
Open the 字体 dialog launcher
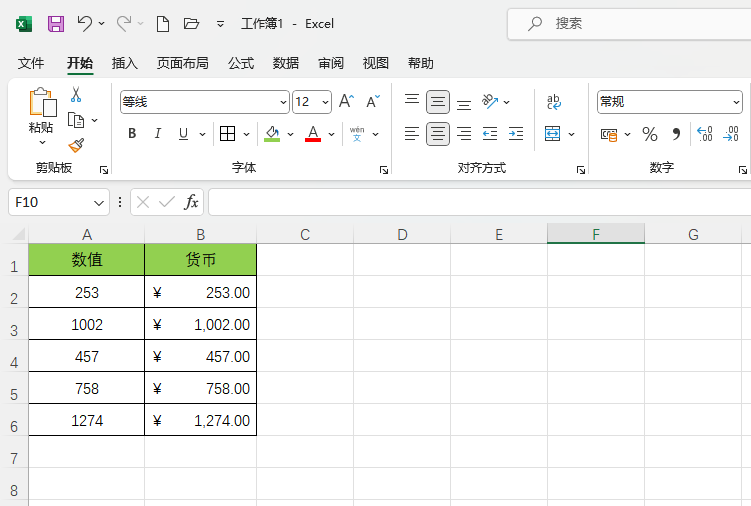coord(384,170)
